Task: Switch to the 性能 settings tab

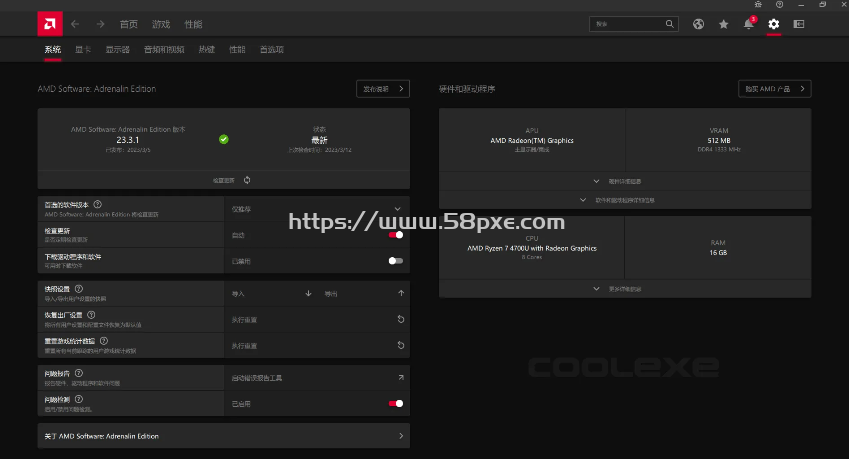Action: 237,49
